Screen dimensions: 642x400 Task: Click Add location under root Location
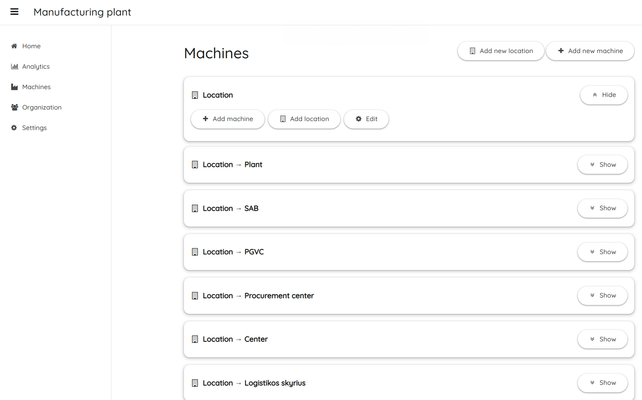(304, 119)
